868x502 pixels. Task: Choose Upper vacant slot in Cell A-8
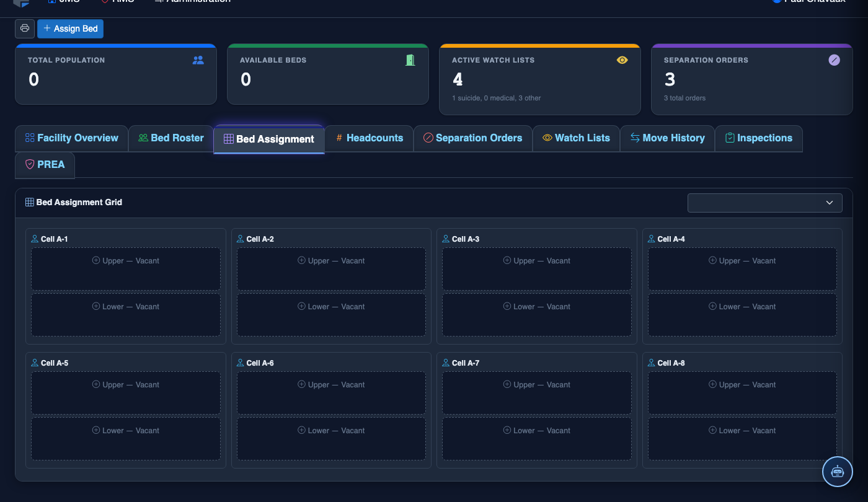click(x=742, y=393)
